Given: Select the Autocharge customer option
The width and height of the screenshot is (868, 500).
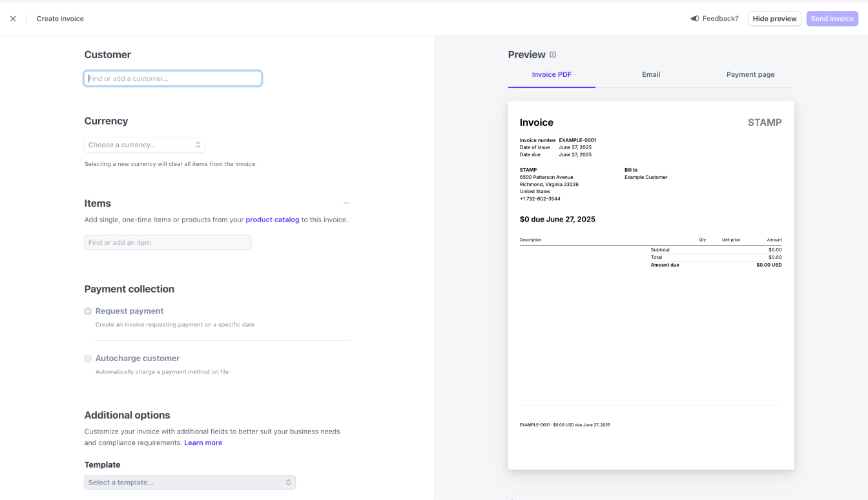Looking at the screenshot, I should pyautogui.click(x=88, y=359).
